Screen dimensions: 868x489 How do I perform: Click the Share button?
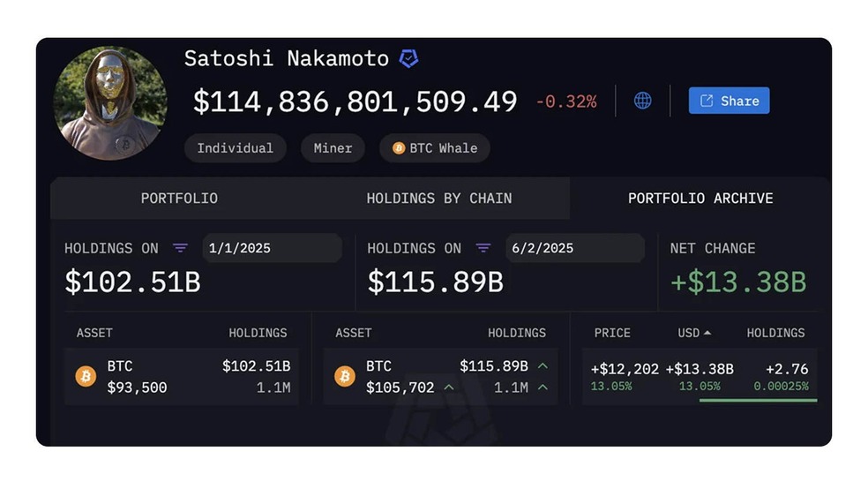click(729, 101)
